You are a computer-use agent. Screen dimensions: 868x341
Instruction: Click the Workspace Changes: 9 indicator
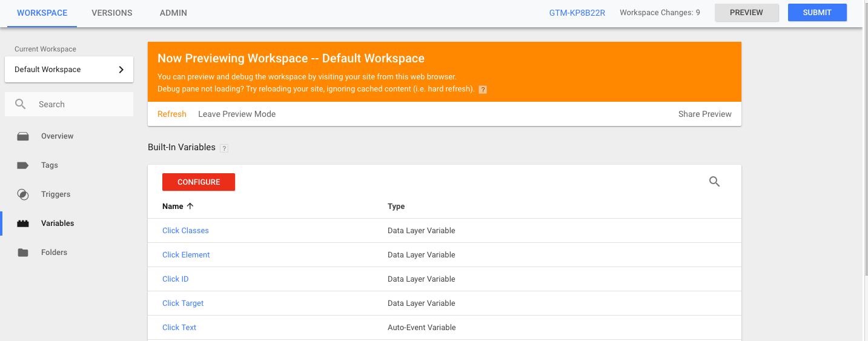660,13
